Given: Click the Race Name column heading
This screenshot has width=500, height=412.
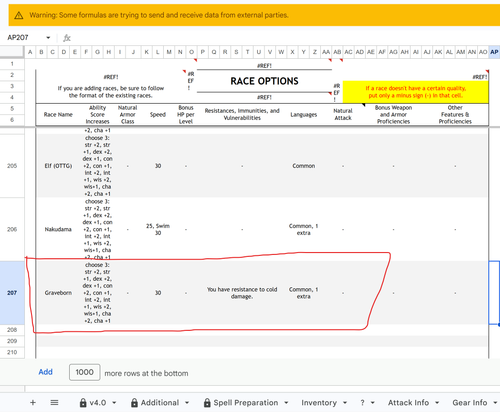Looking at the screenshot, I should click(58, 114).
